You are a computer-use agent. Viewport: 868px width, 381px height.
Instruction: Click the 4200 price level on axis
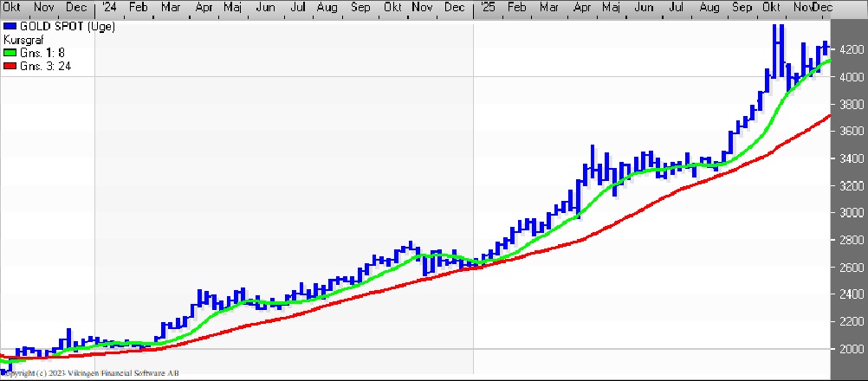click(x=849, y=50)
